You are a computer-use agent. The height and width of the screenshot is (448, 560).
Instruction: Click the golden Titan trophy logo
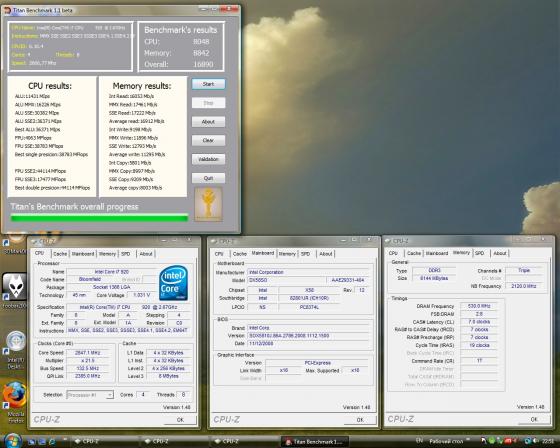(x=208, y=205)
